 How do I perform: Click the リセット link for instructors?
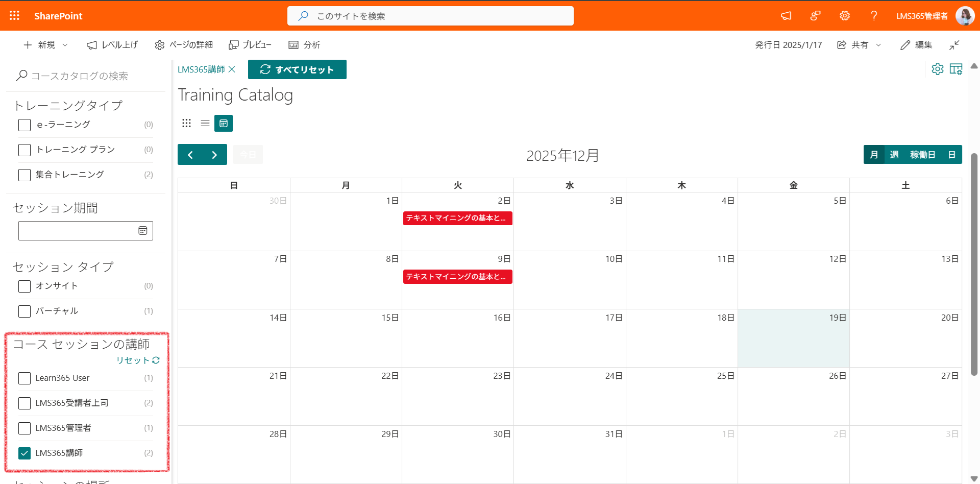click(x=138, y=360)
